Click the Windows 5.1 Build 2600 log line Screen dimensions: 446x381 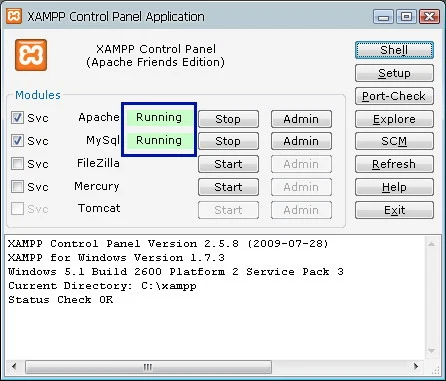click(x=176, y=272)
